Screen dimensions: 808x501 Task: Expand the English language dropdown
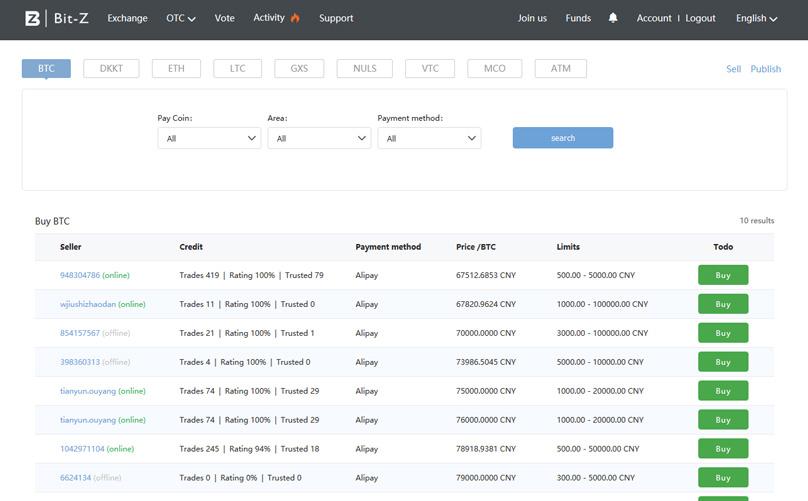tap(756, 18)
